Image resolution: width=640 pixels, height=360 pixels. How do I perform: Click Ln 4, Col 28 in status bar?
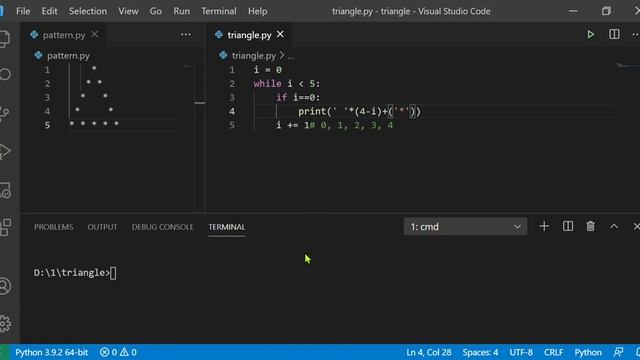[x=429, y=352]
